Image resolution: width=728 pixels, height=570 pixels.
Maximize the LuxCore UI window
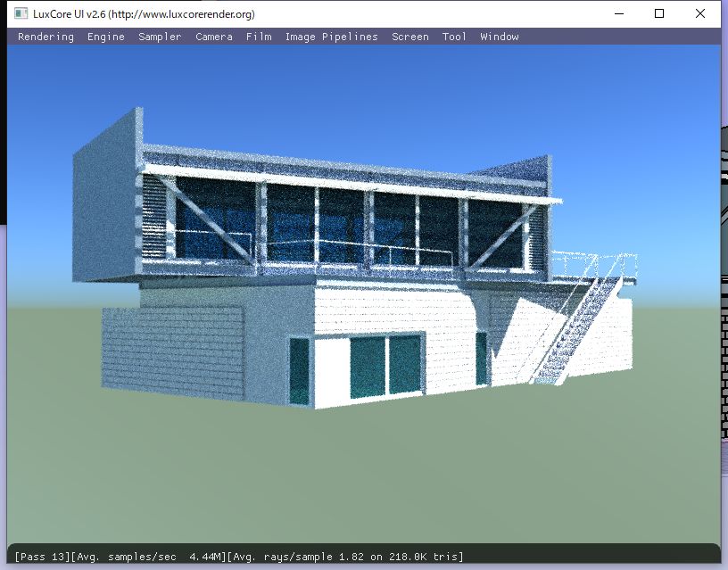click(658, 14)
